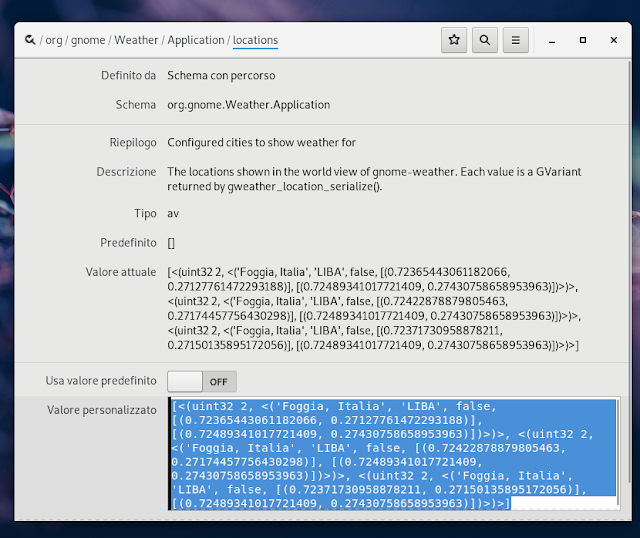Click the dconf root search icon in path bar
640x538 pixels.
pos(30,40)
